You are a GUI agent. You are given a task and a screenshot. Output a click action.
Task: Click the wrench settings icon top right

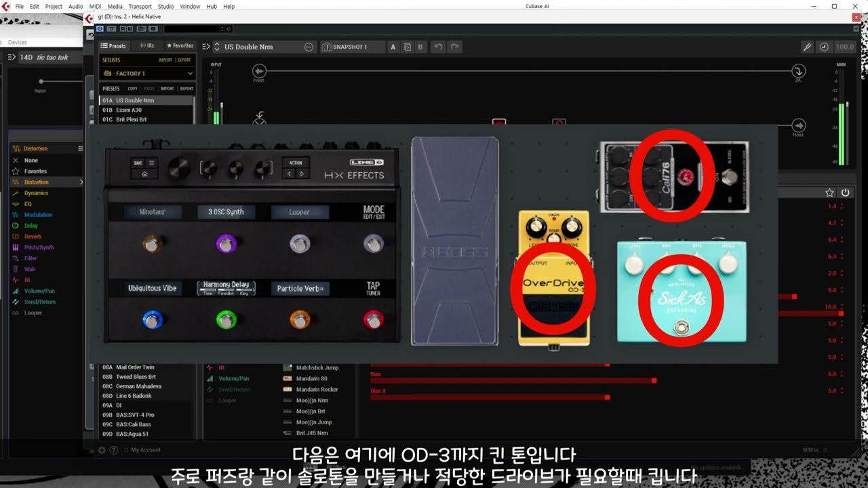click(807, 47)
